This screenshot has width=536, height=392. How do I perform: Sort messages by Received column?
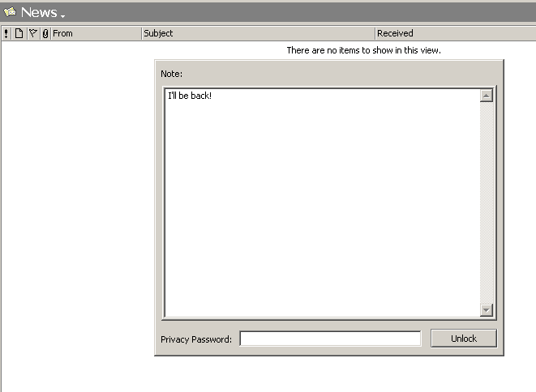pos(454,33)
